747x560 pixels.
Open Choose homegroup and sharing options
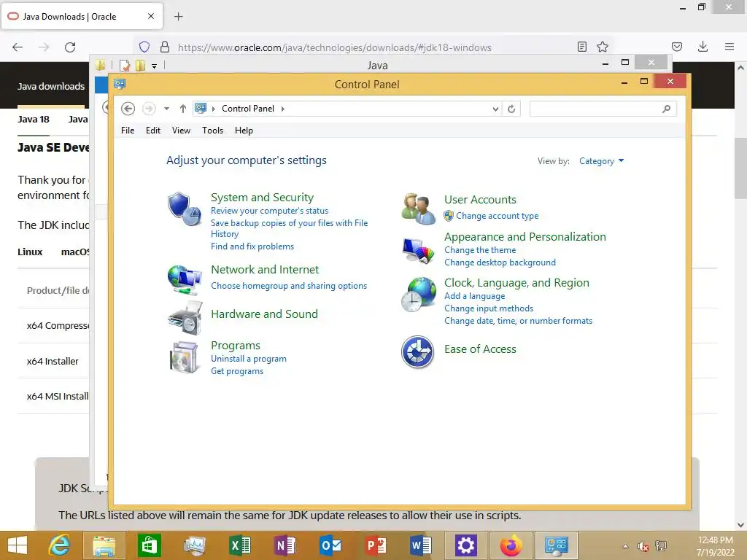click(289, 286)
